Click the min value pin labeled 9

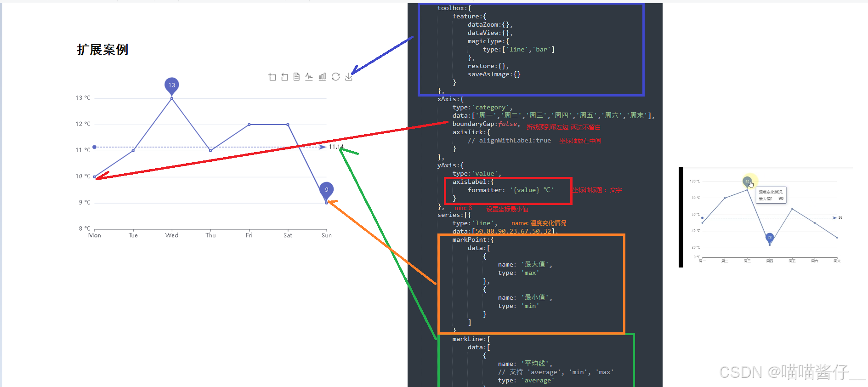click(x=326, y=190)
